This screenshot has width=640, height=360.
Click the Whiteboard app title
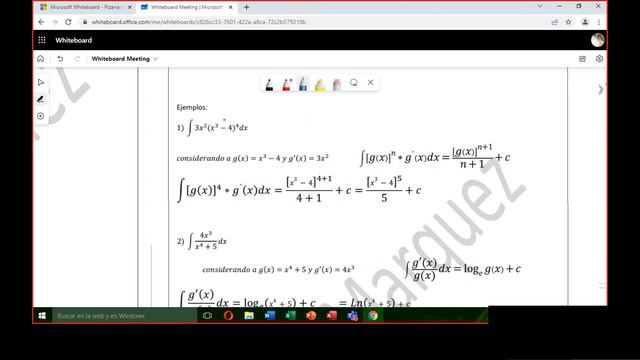click(73, 40)
